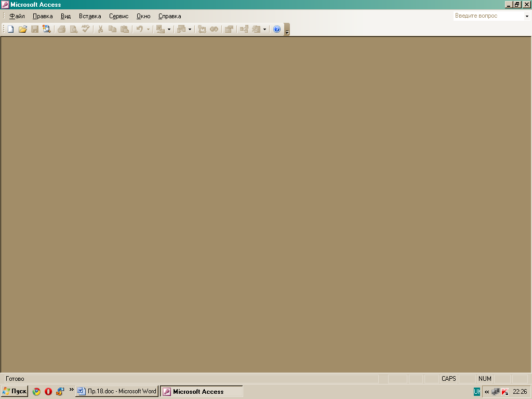Expand the New Object dropdown arrow
The image size is (532, 399).
click(264, 29)
